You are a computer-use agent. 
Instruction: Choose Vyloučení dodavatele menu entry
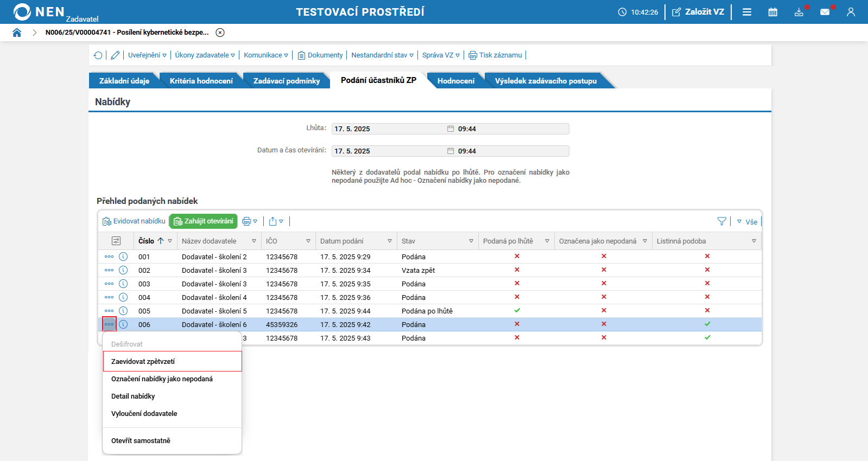(x=144, y=413)
